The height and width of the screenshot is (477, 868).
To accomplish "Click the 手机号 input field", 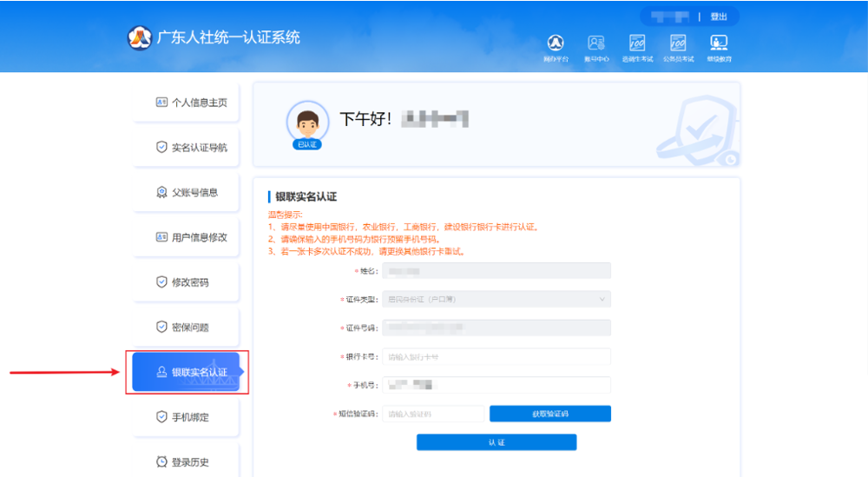I will tap(496, 385).
